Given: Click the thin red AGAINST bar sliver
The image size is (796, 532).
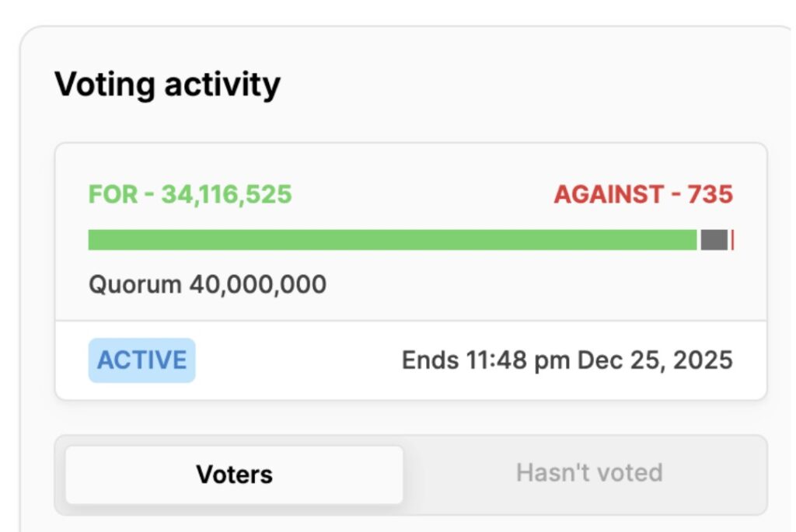Looking at the screenshot, I should tap(732, 240).
